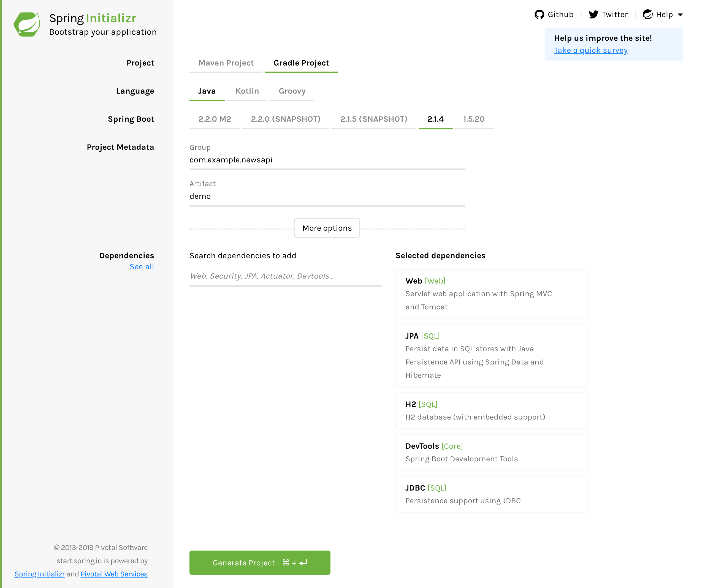Click the Generate Project button

[260, 563]
